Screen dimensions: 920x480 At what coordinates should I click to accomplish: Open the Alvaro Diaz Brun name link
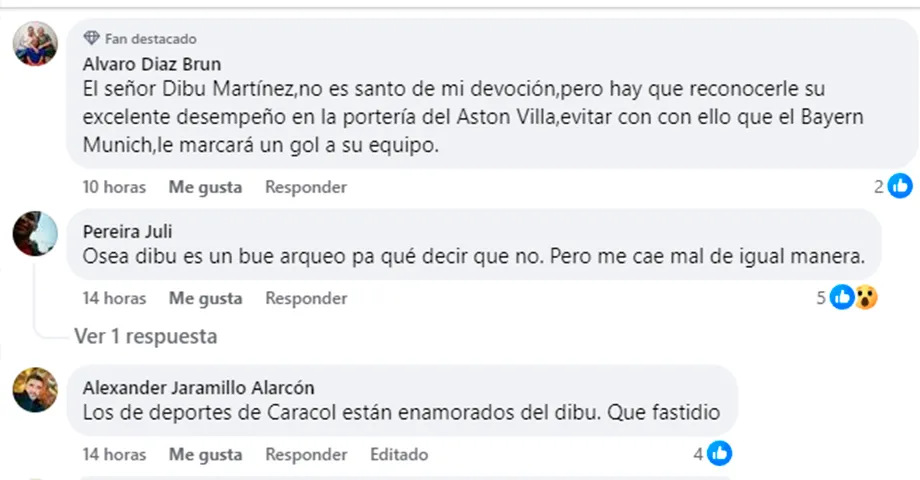point(151,64)
